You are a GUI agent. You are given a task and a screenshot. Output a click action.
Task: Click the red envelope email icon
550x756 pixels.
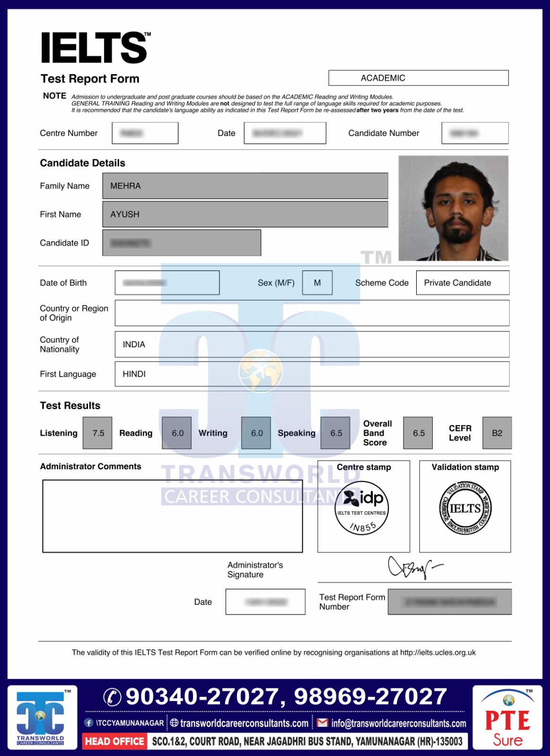[x=323, y=723]
